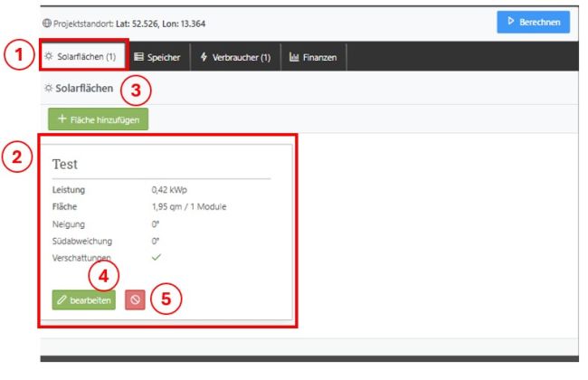Click the coordinates Lat: 52.526, Lon: 13.364
Screen dimensions: 588x380
point(160,24)
